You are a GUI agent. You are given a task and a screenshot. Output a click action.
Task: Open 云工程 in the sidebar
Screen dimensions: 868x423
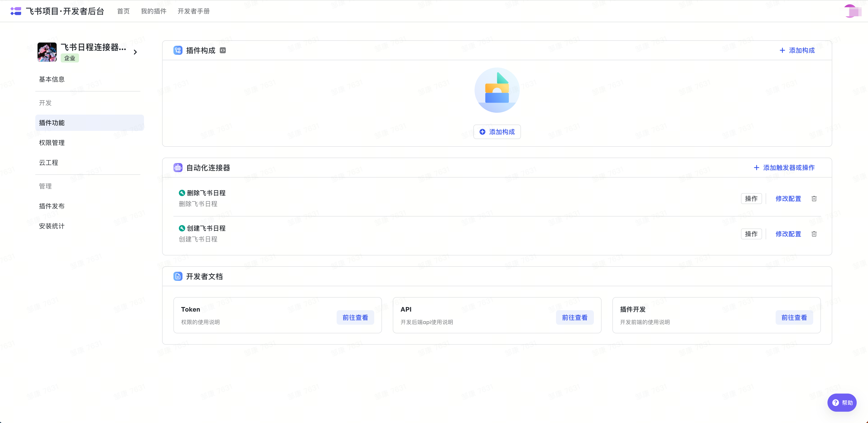pos(90,162)
